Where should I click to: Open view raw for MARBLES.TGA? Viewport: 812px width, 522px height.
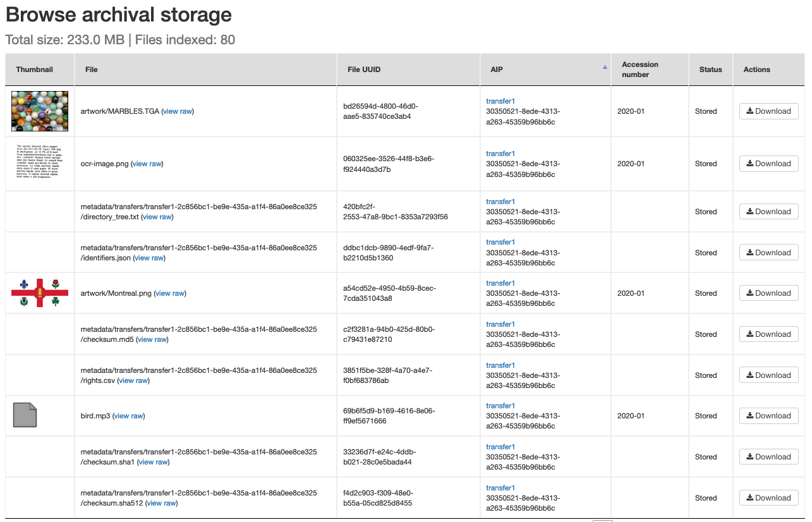pos(177,111)
